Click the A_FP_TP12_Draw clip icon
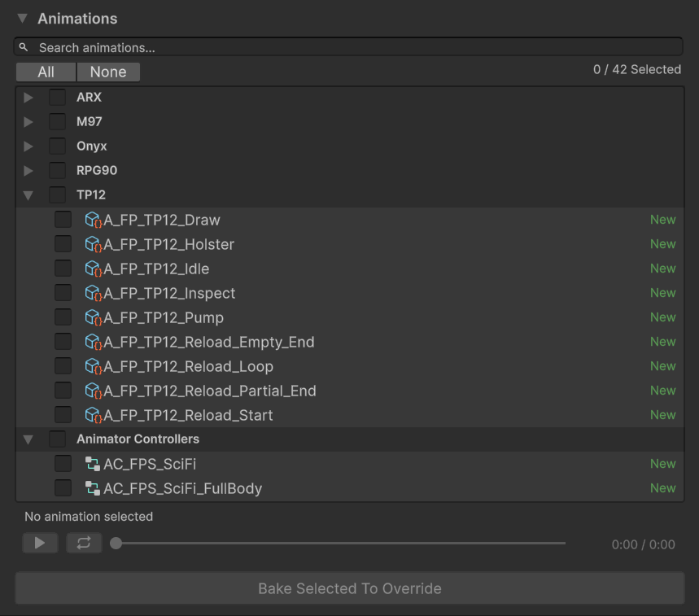The width and height of the screenshot is (699, 616). pyautogui.click(x=94, y=220)
